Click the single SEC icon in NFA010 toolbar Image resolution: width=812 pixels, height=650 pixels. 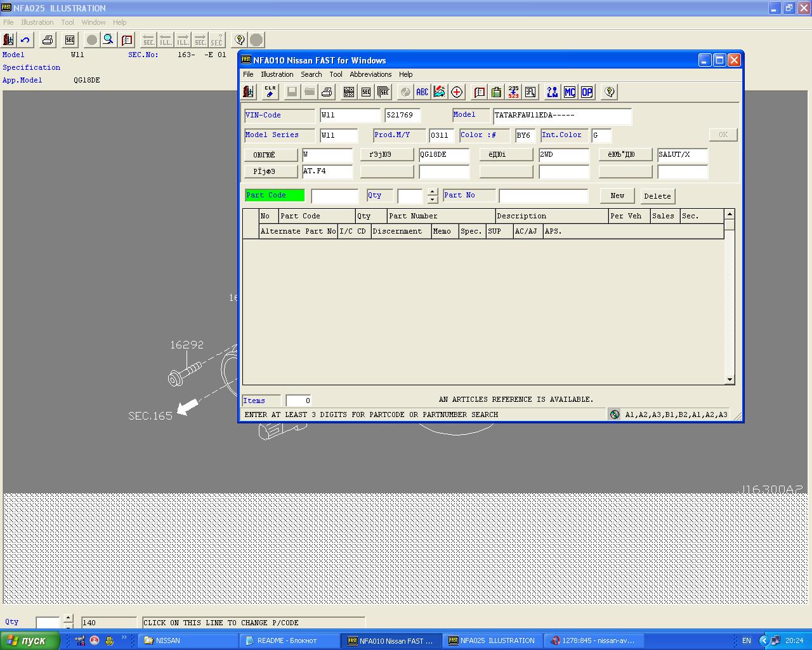pyautogui.click(x=366, y=92)
